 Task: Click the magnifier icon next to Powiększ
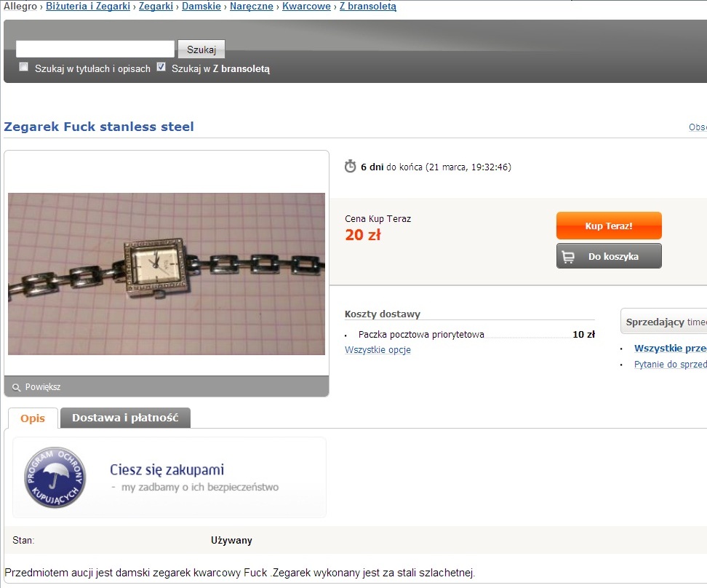[x=16, y=387]
